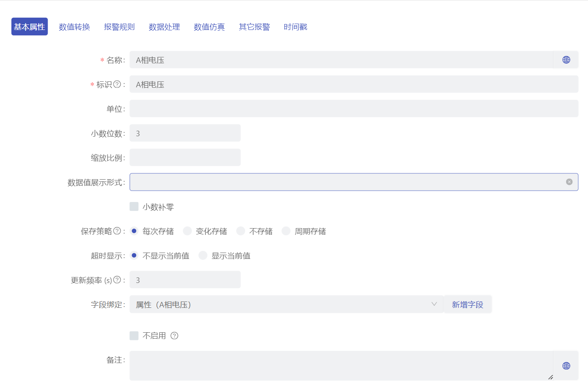588x385 pixels.
Task: Click the globe icon in the 备注 field
Action: point(566,366)
